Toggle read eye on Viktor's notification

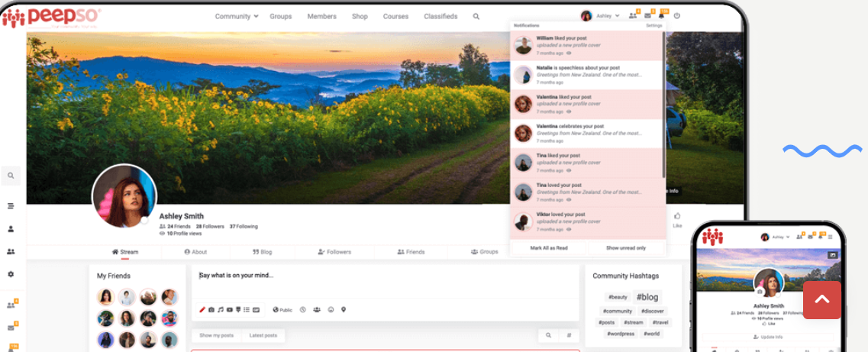[569, 229]
